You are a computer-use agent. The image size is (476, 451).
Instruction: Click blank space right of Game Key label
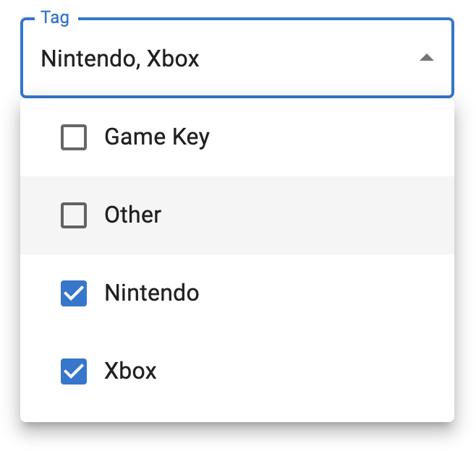click(326, 137)
